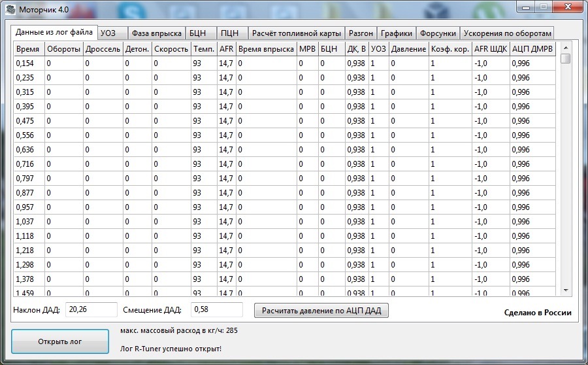Click the table scrollbar up arrow
Viewport: 588px width, 365px height.
(x=566, y=48)
